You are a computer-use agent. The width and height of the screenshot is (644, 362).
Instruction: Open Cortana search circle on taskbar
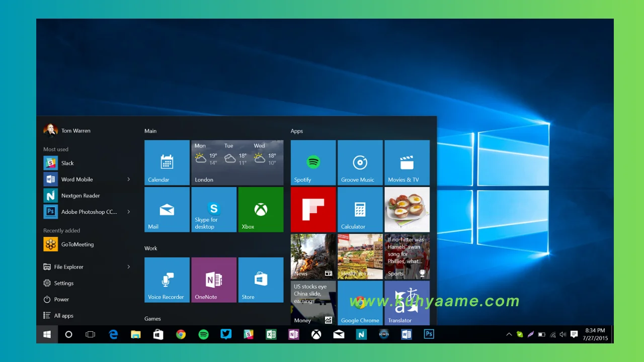(69, 334)
